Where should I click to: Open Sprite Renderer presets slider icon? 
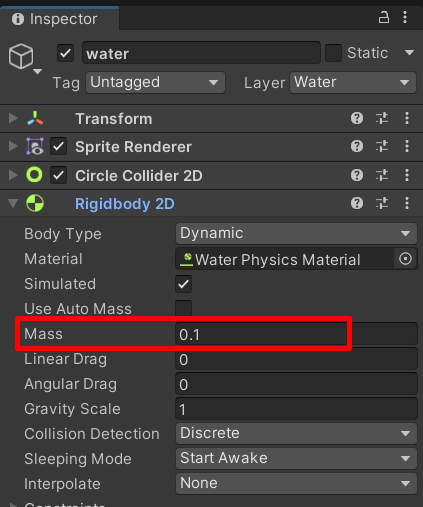pyautogui.click(x=382, y=146)
